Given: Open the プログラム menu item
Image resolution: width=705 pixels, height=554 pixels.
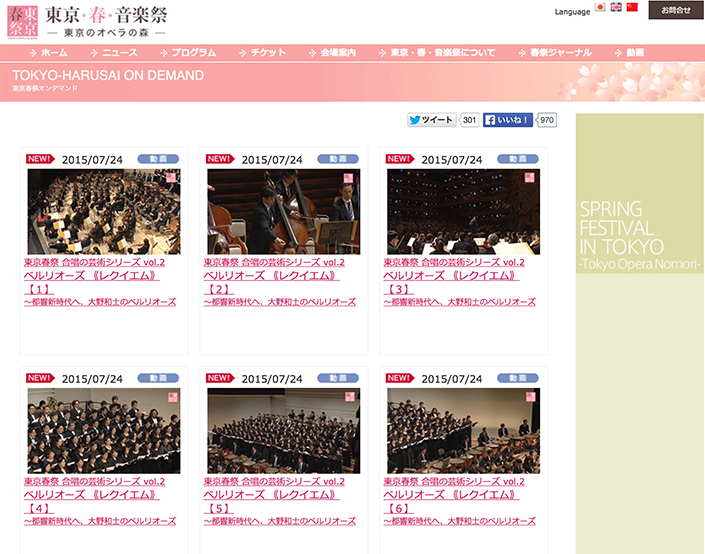Looking at the screenshot, I should 188,53.
